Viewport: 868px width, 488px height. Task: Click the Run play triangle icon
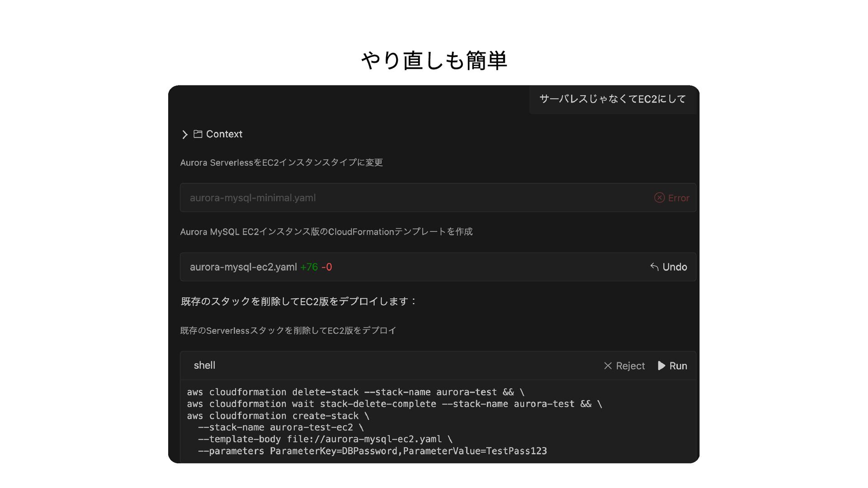[x=661, y=366]
